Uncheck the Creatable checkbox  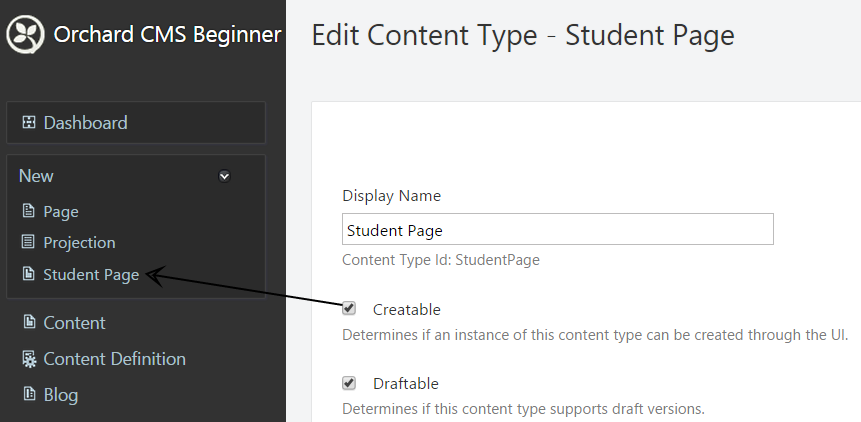[x=349, y=308]
